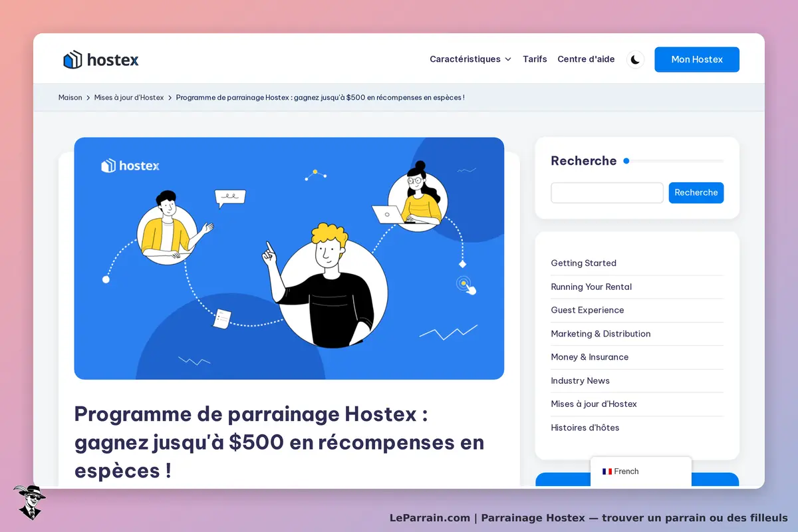Open Mises à jour d'Hostex breadcrumb link
This screenshot has width=798, height=532.
tap(129, 97)
